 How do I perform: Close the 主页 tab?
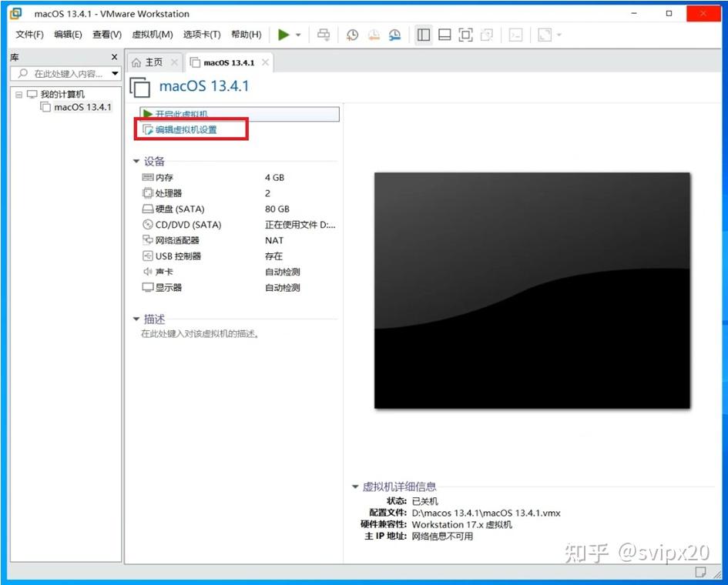pyautogui.click(x=174, y=62)
